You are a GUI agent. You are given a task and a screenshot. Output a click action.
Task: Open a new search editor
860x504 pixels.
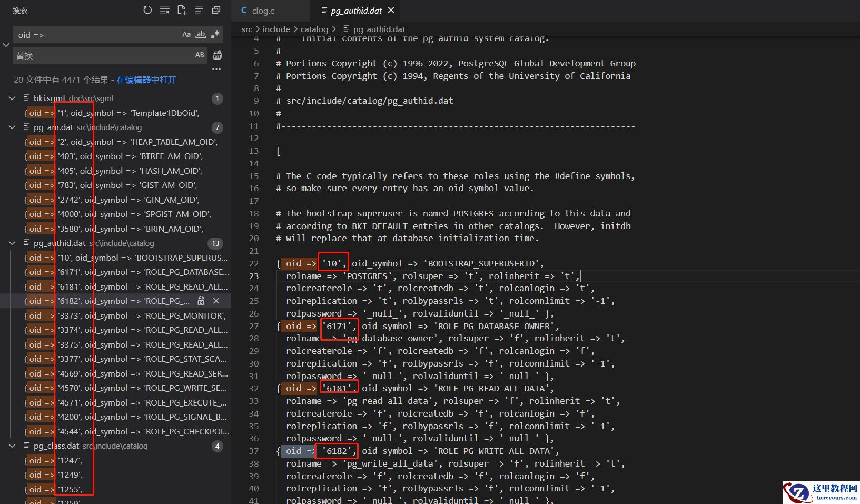pos(182,10)
